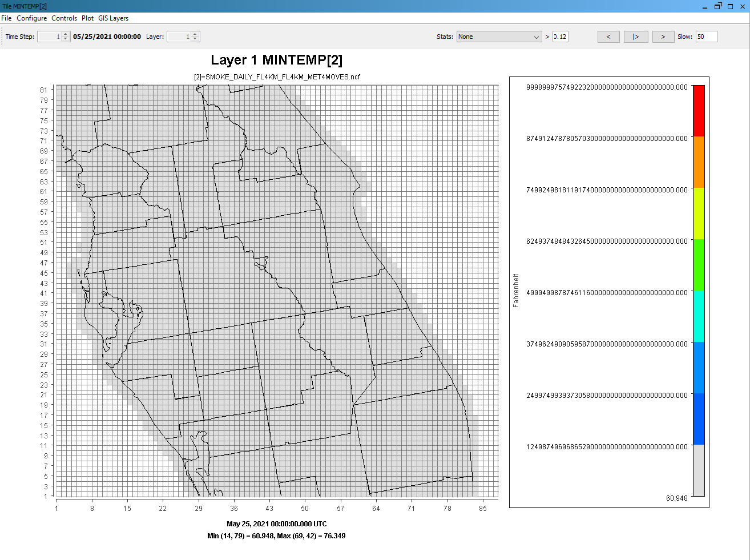Image resolution: width=750 pixels, height=560 pixels.
Task: Open the Configure menu
Action: 31,18
